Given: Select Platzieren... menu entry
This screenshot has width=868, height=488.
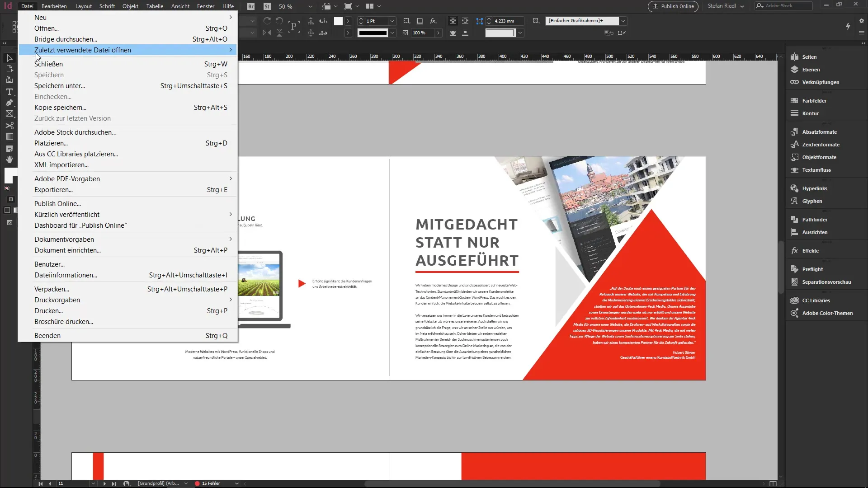Looking at the screenshot, I should coord(128,143).
